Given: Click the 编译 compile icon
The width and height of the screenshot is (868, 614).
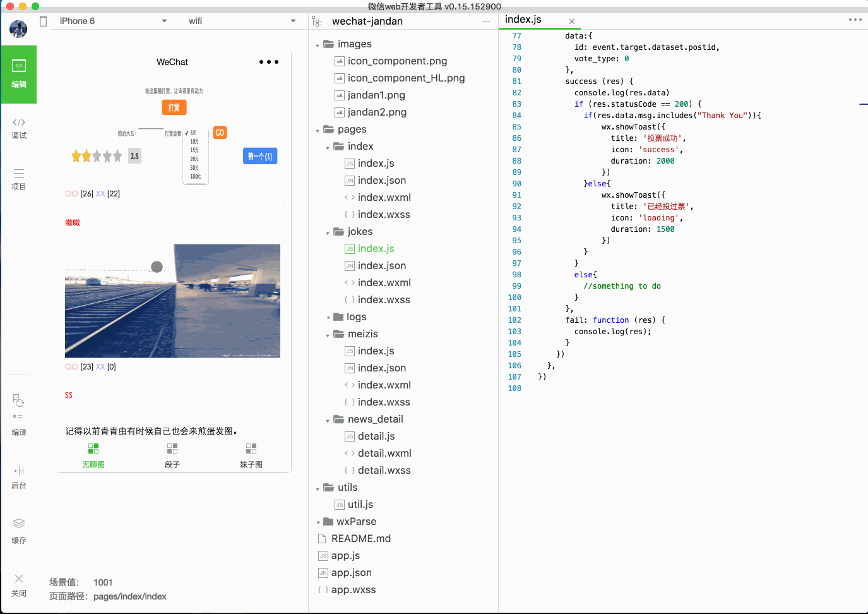Looking at the screenshot, I should click(x=19, y=415).
